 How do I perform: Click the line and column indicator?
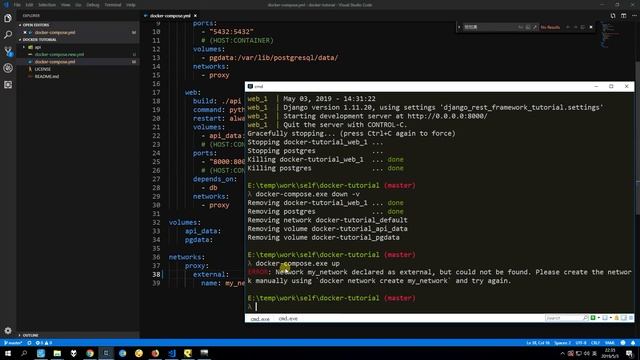(538, 343)
